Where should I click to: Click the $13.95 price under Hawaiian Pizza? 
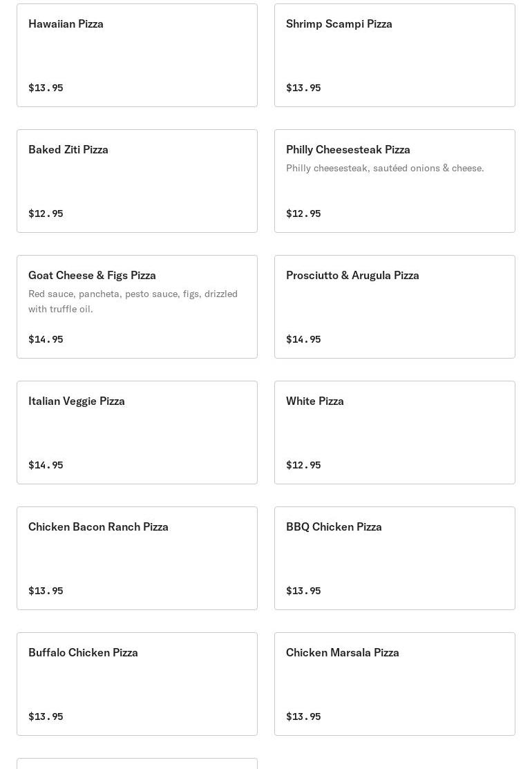[x=46, y=88]
